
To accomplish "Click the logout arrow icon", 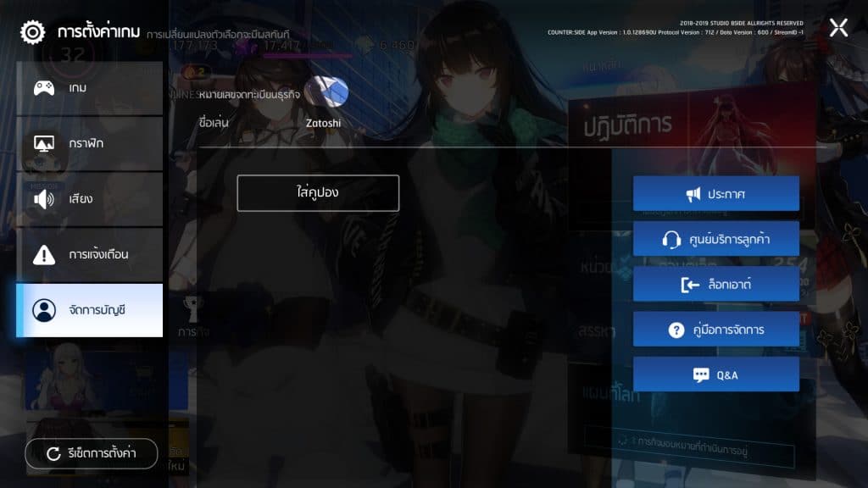I will (690, 285).
